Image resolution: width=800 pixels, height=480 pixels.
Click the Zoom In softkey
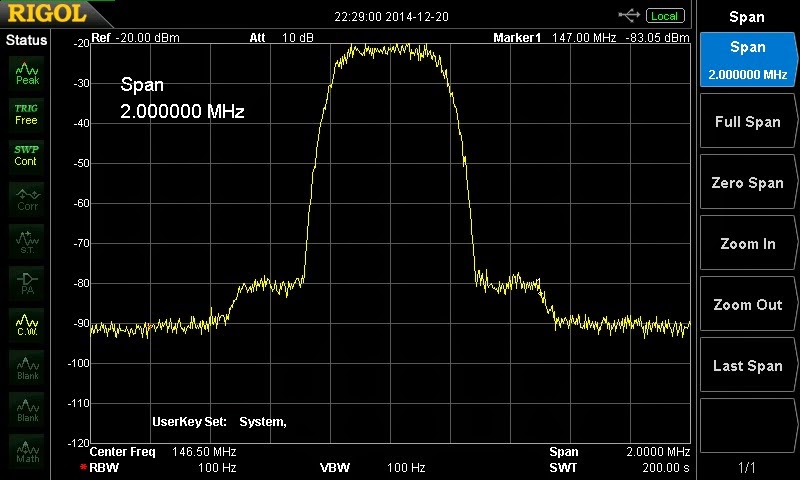[748, 243]
